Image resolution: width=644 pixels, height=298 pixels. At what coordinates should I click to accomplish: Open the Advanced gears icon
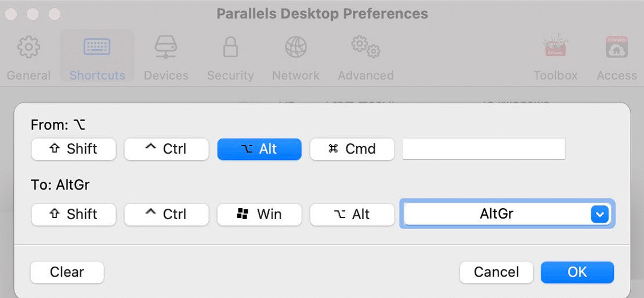(x=366, y=47)
